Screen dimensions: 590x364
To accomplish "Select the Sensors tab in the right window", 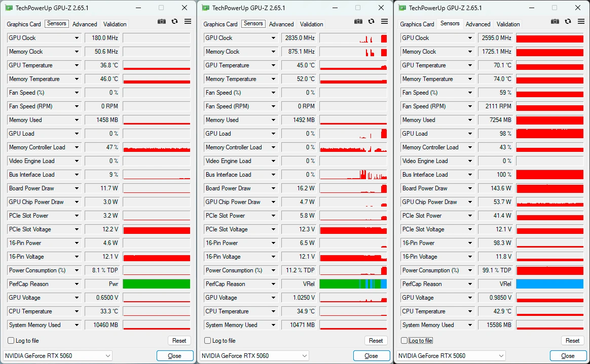I will [x=450, y=23].
